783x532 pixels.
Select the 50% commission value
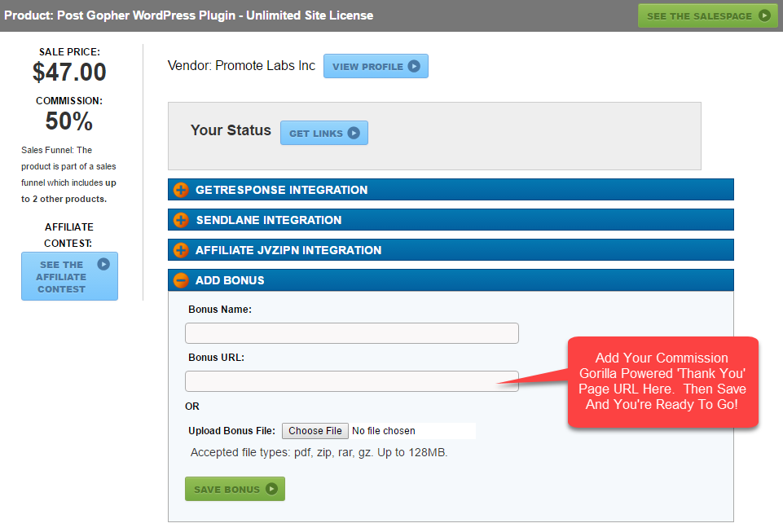[69, 121]
